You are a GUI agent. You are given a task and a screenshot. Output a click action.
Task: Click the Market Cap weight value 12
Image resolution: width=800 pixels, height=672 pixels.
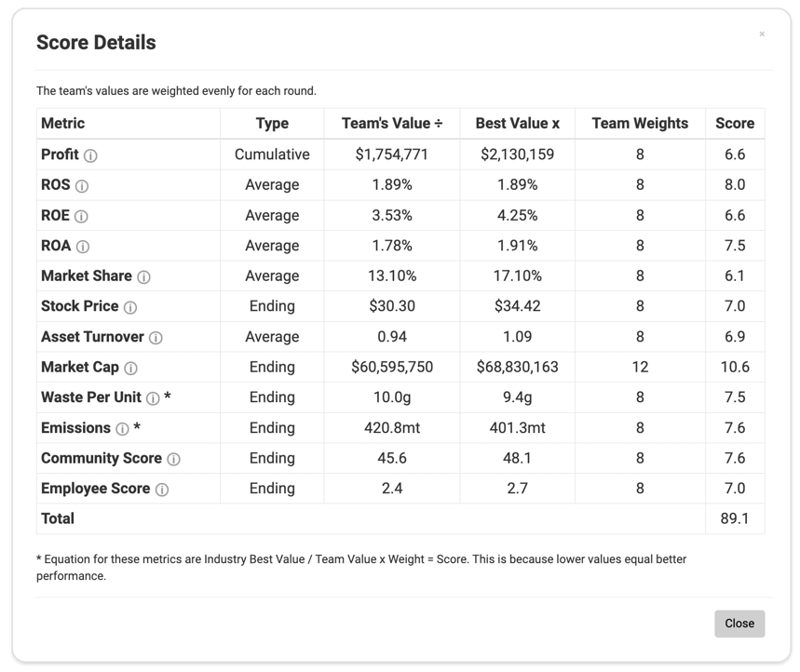640,367
